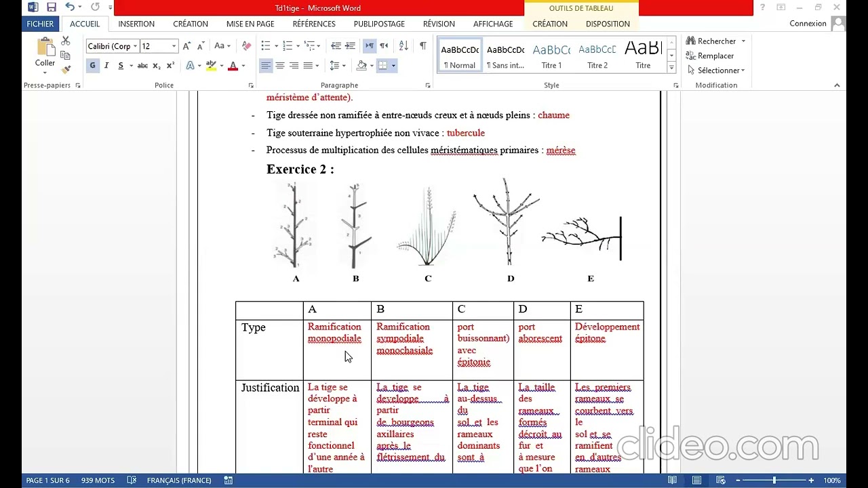Toggle superscript formatting

[x=170, y=66]
